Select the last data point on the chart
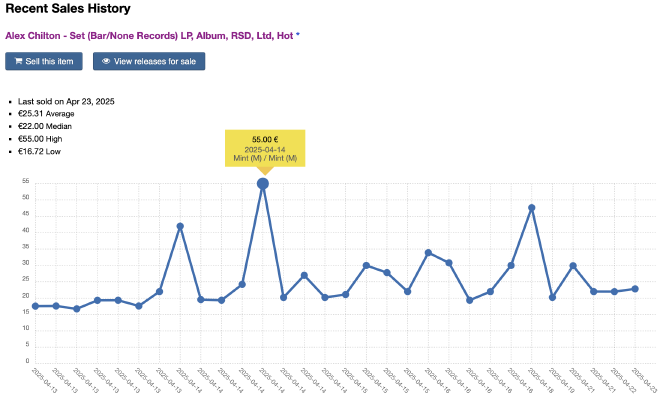 point(635,289)
